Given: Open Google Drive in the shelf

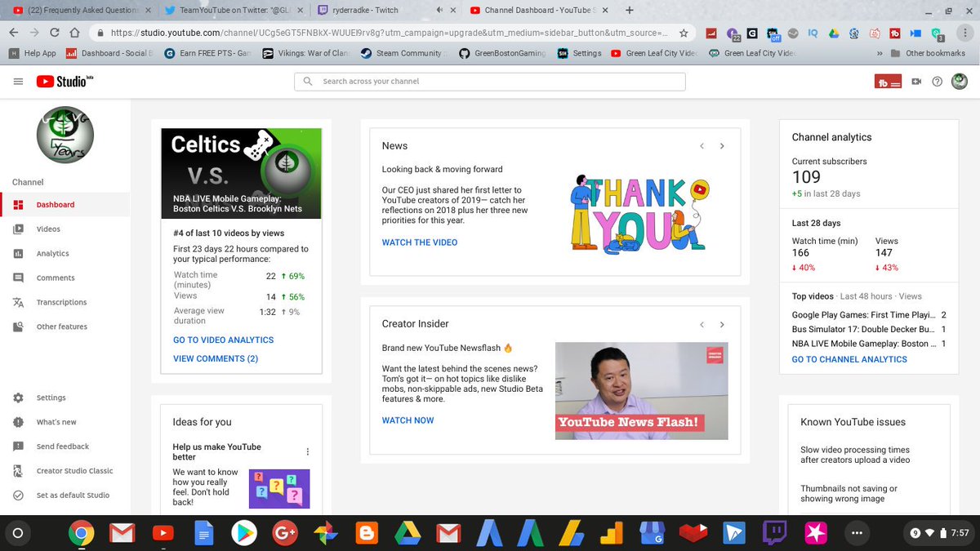Looking at the screenshot, I should (x=407, y=533).
